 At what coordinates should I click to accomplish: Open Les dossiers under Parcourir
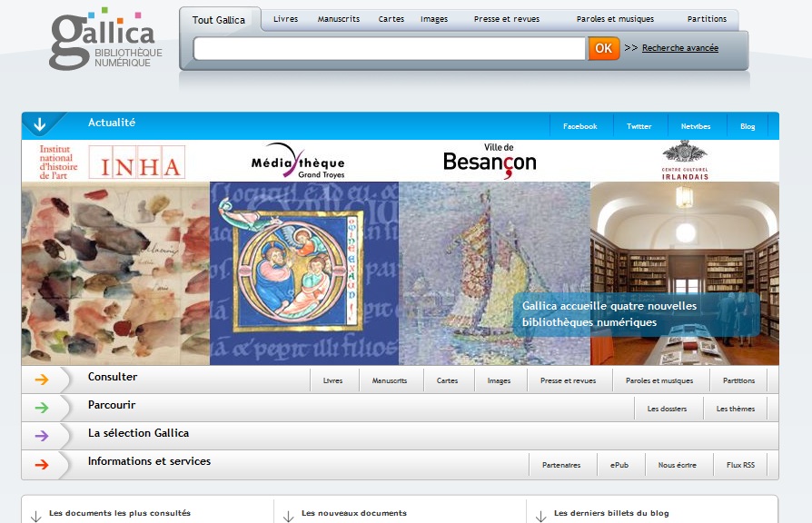click(x=667, y=410)
